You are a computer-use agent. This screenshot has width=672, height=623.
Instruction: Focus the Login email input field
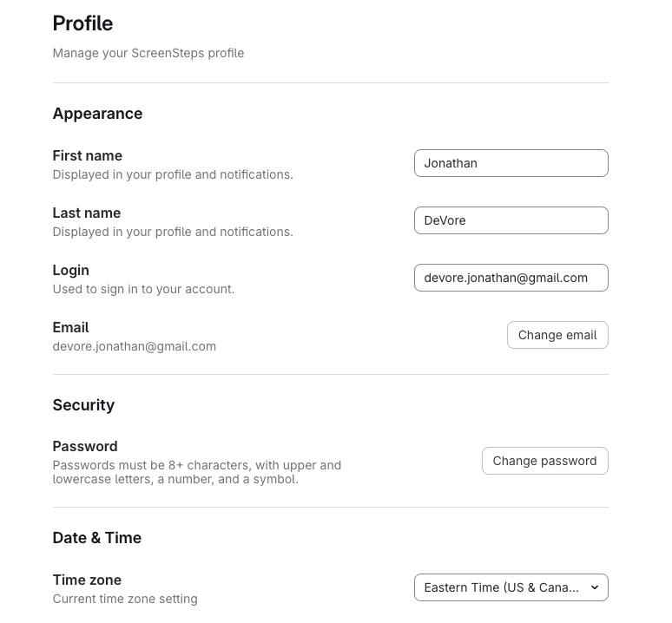pyautogui.click(x=511, y=278)
